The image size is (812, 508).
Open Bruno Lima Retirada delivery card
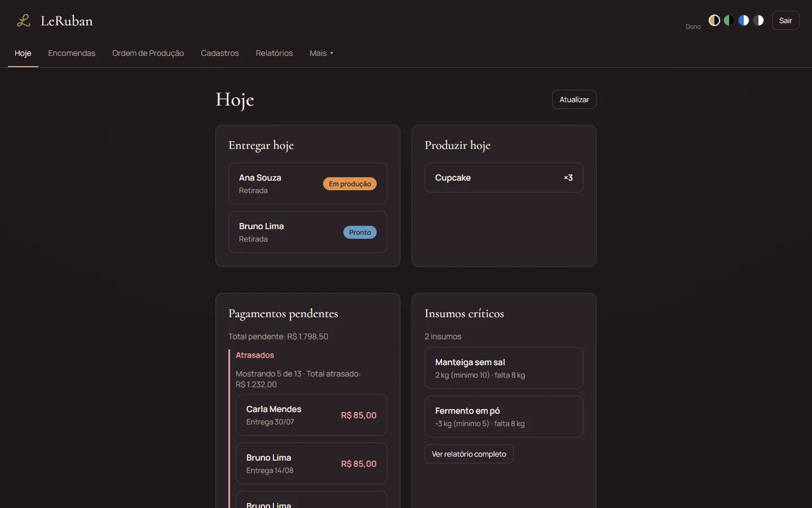pyautogui.click(x=308, y=232)
